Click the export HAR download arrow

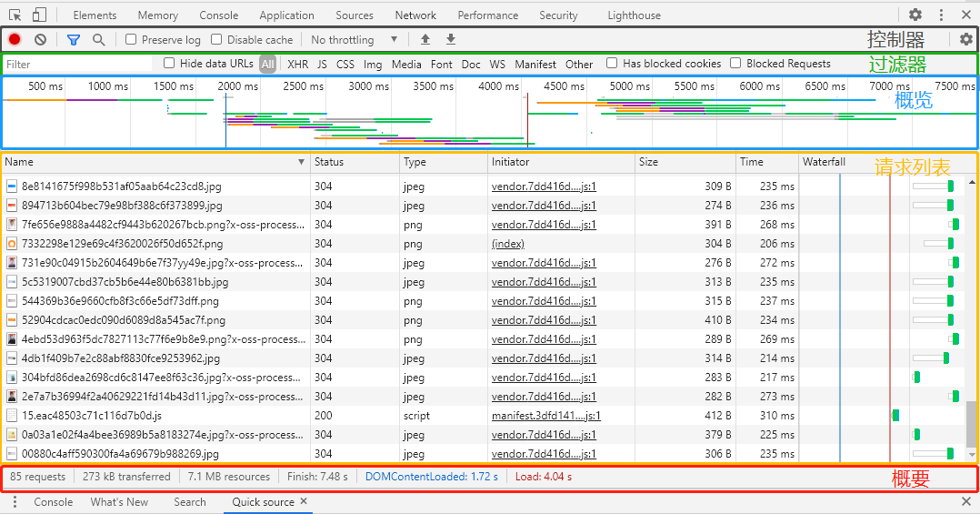(x=450, y=40)
